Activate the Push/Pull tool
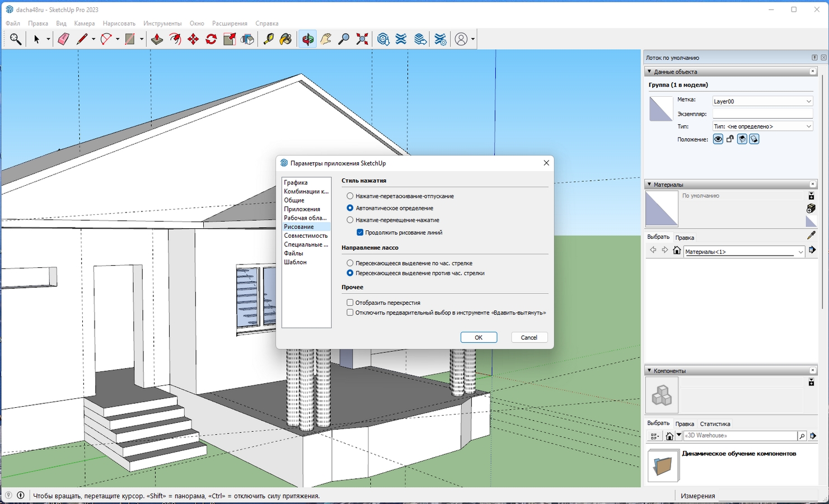The image size is (829, 504). [157, 39]
